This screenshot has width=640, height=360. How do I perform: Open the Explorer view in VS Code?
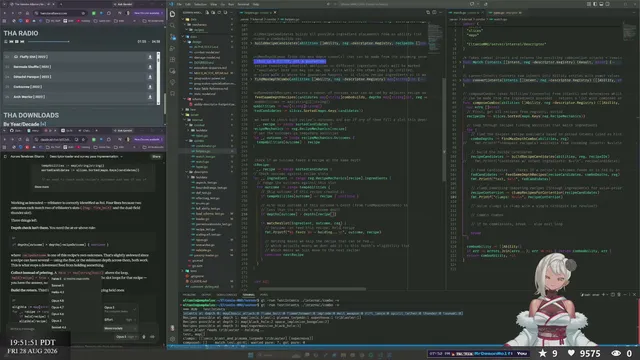[x=172, y=14]
